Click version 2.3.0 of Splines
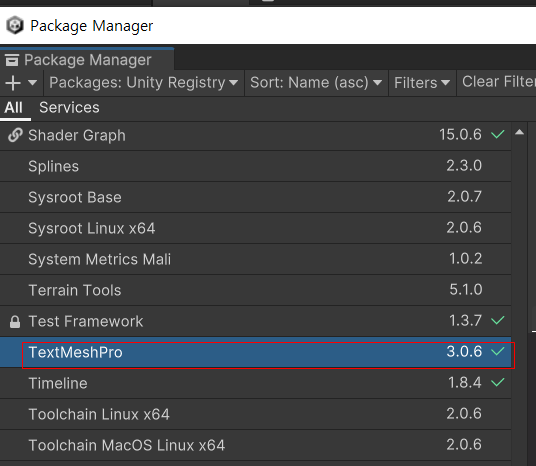Screen dimensions: 536x466 (464, 166)
